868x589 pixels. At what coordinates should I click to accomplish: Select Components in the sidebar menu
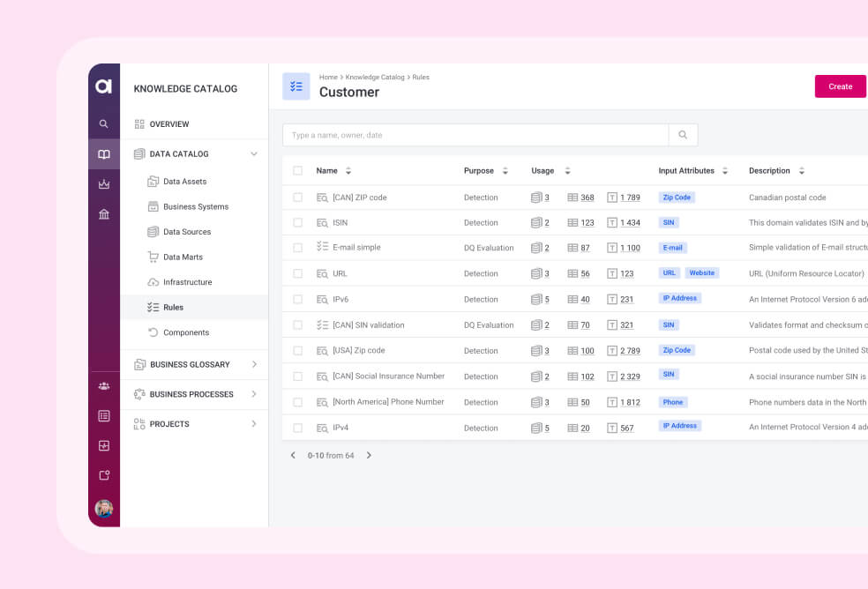pyautogui.click(x=185, y=332)
